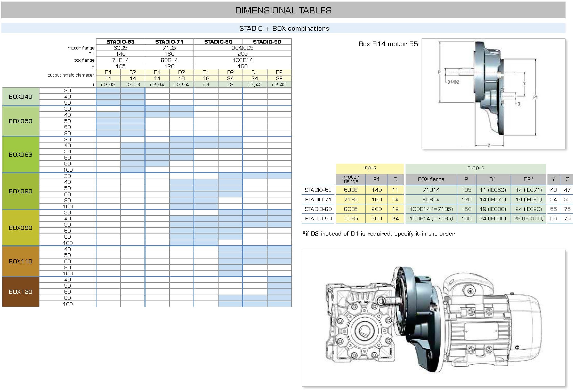The height and width of the screenshot is (392, 573).
Task: Select the BOX flange column header
Action: tap(431, 179)
